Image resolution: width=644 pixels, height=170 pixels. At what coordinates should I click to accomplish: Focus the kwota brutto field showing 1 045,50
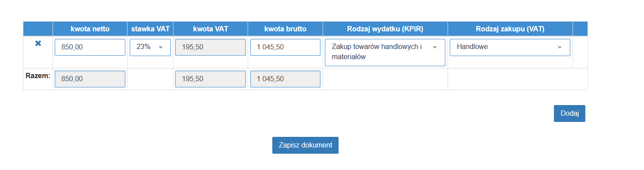tap(285, 47)
